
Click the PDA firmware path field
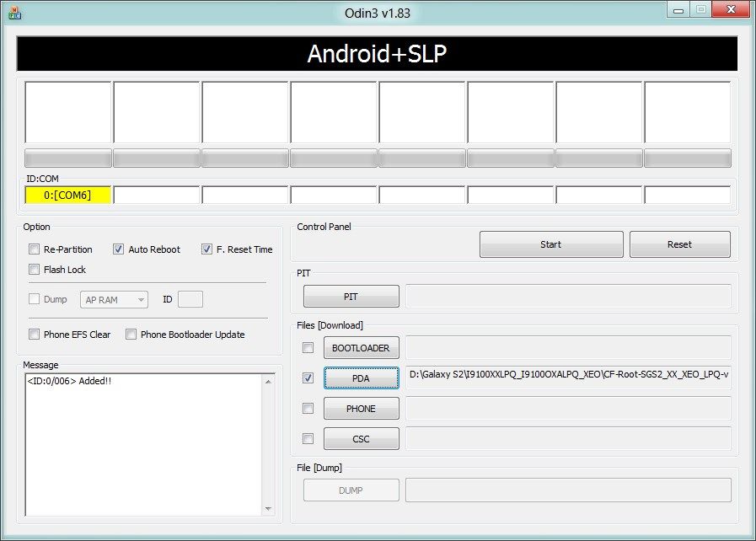click(568, 378)
